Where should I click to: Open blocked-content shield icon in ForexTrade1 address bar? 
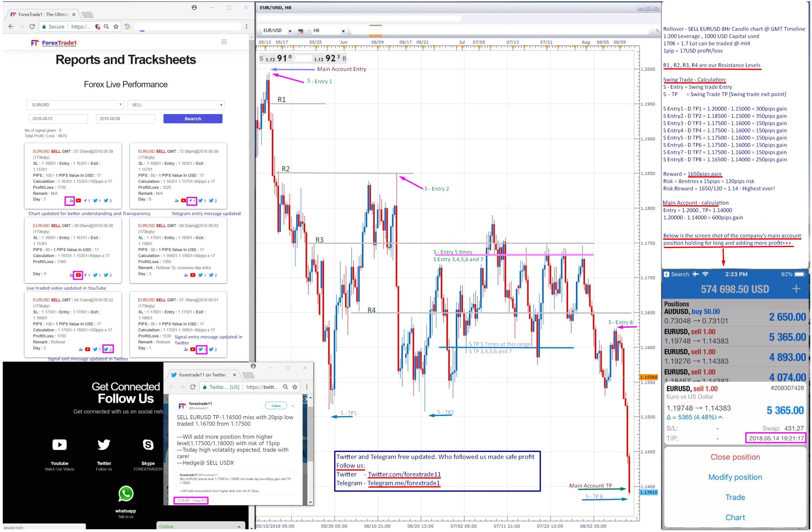tap(98, 27)
